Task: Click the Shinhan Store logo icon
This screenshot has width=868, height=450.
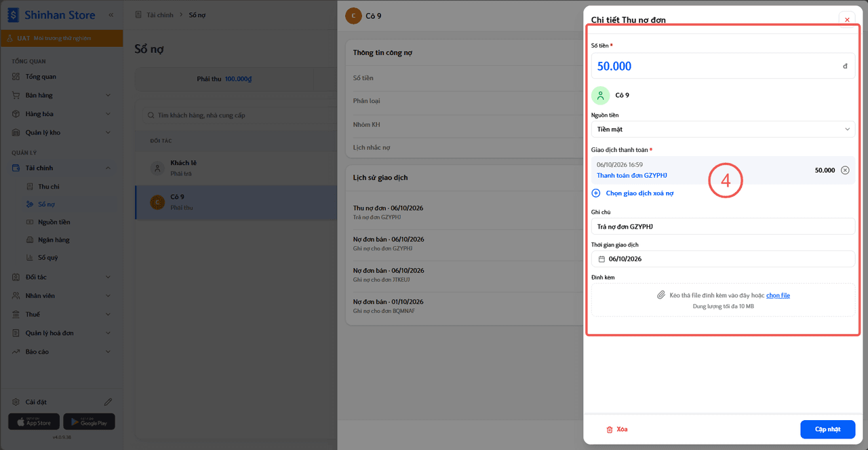Action: click(x=13, y=14)
